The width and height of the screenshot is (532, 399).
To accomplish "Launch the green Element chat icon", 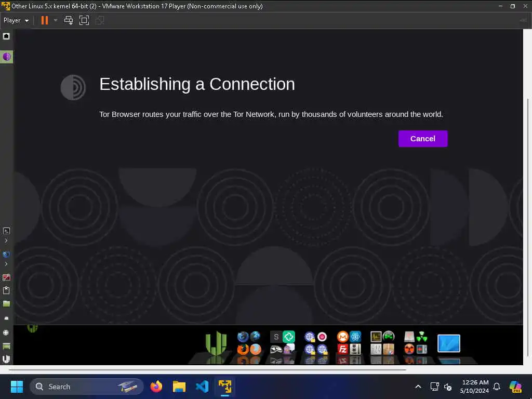I will point(289,337).
